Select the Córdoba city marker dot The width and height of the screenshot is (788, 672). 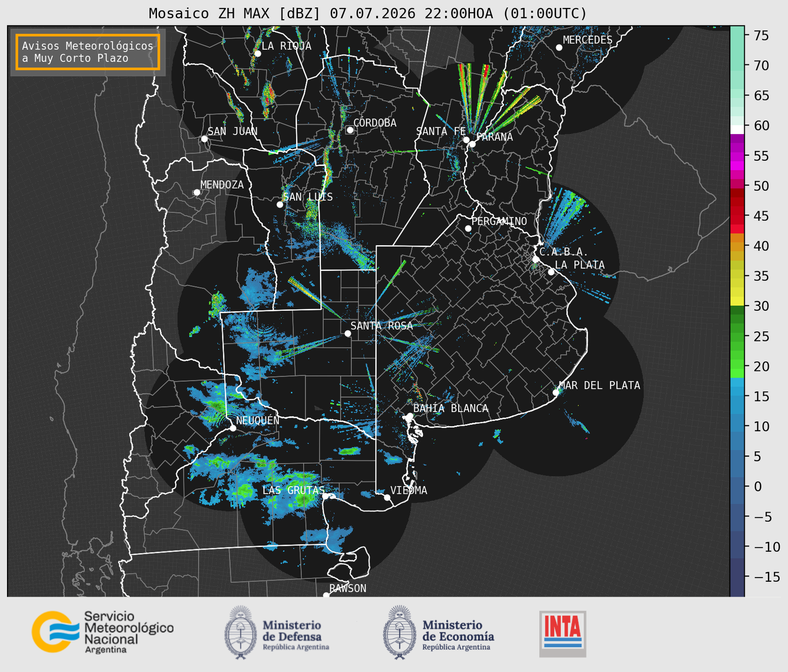[350, 130]
